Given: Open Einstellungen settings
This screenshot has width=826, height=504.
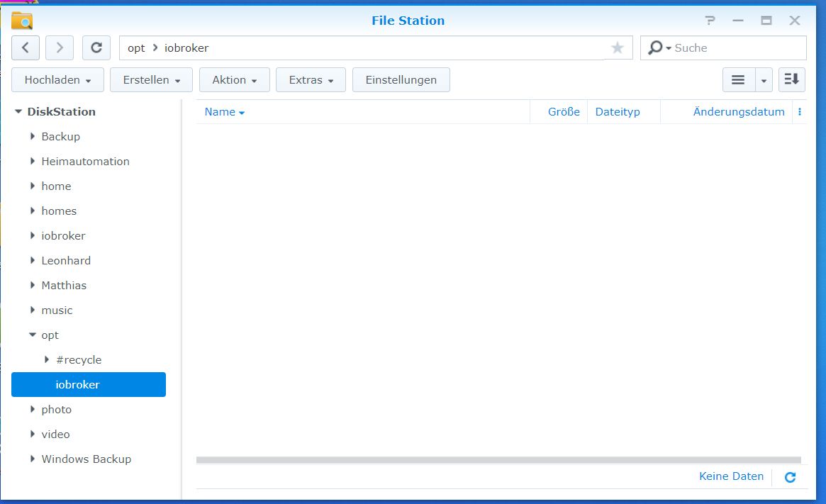Looking at the screenshot, I should pos(401,80).
